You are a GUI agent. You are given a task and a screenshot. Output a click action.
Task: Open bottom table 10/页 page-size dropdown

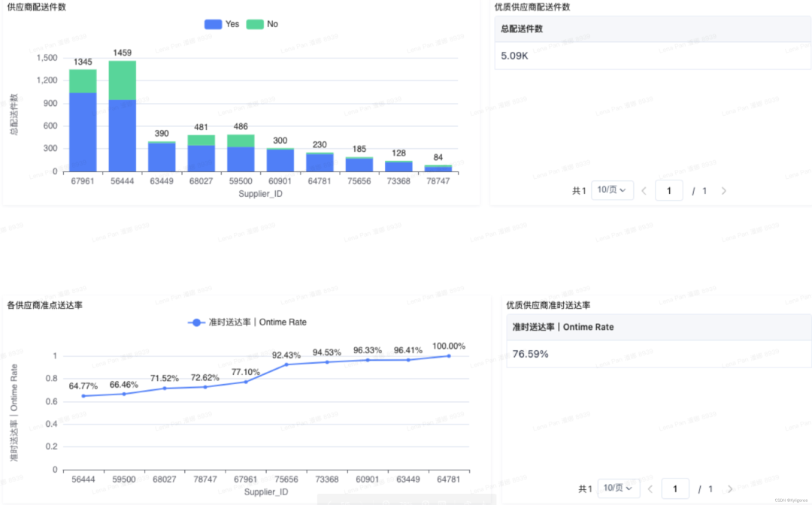click(618, 488)
